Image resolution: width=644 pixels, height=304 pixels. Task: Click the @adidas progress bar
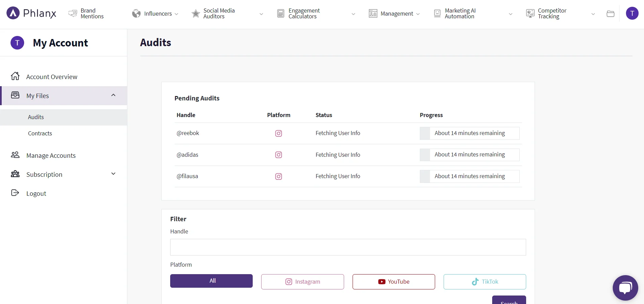coord(470,155)
